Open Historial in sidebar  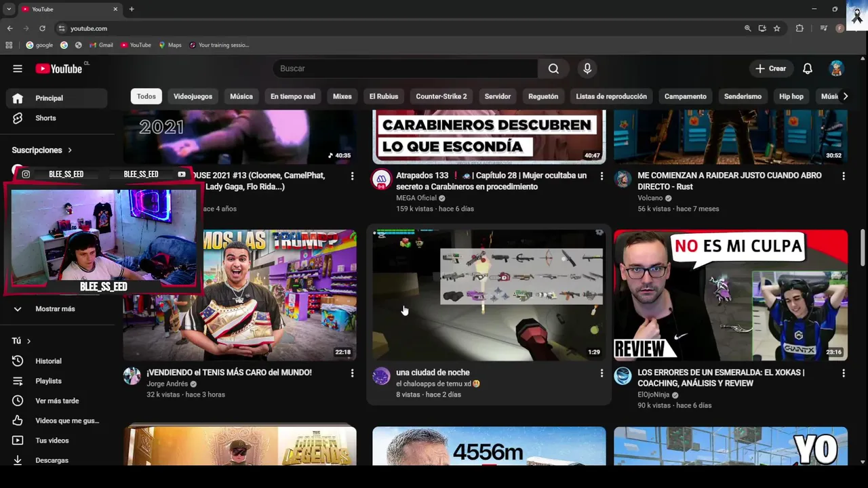click(x=57, y=361)
